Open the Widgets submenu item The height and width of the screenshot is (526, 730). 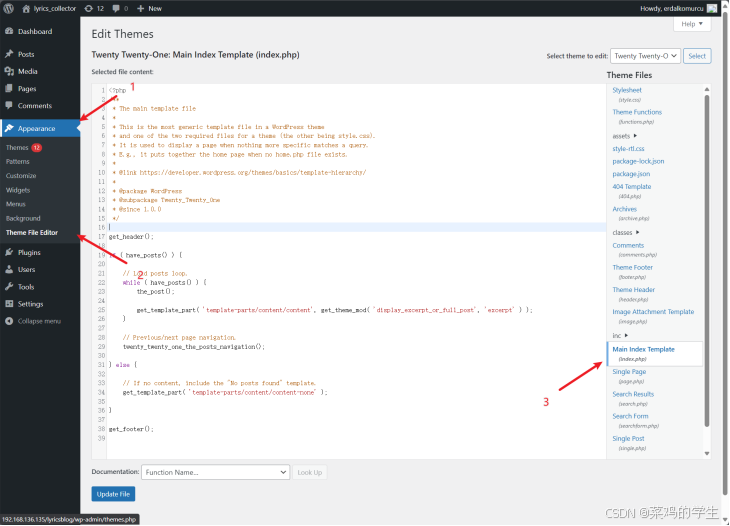[x=18, y=190]
